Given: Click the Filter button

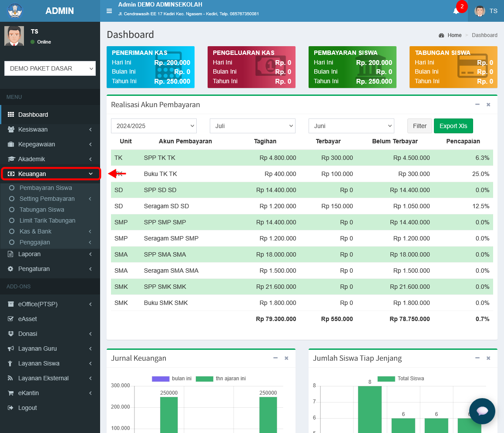Looking at the screenshot, I should [420, 126].
